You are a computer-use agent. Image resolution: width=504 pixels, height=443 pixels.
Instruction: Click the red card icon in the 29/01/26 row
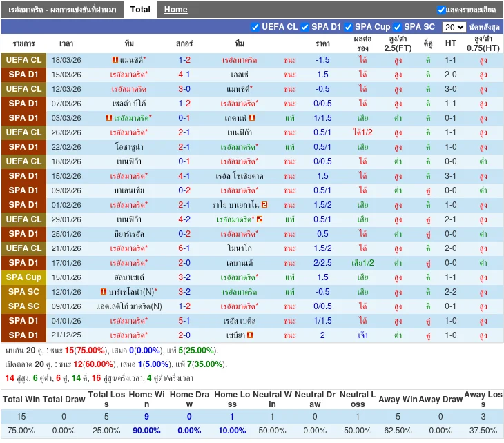tap(260, 219)
